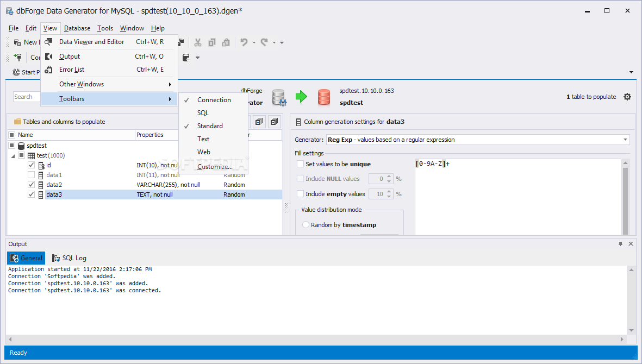Enable Set values to be unique

tap(301, 164)
